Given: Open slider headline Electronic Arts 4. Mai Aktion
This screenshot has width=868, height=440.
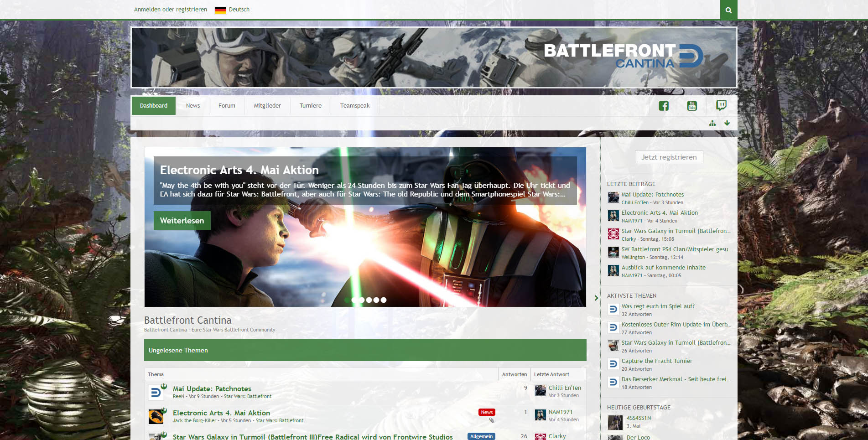Looking at the screenshot, I should pos(239,171).
